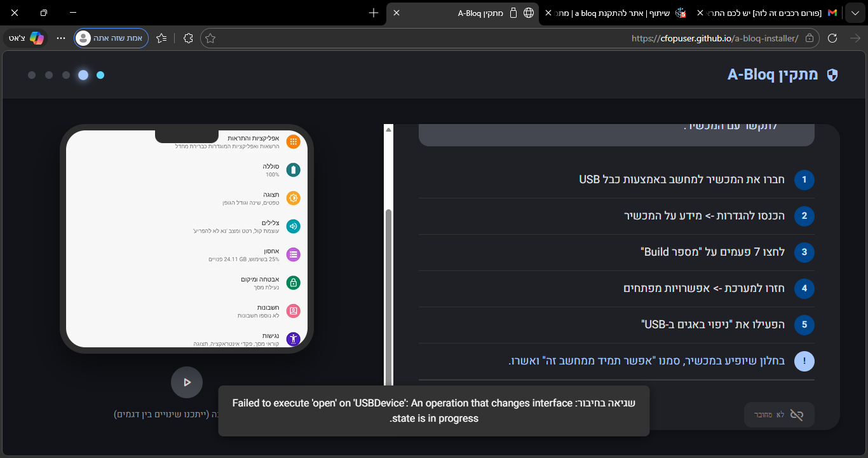
Task: Open the browser three-dots options menu
Action: coord(60,38)
